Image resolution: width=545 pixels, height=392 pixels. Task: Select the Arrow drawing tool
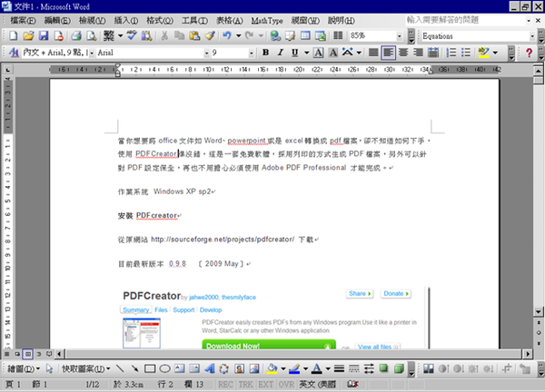pos(134,368)
